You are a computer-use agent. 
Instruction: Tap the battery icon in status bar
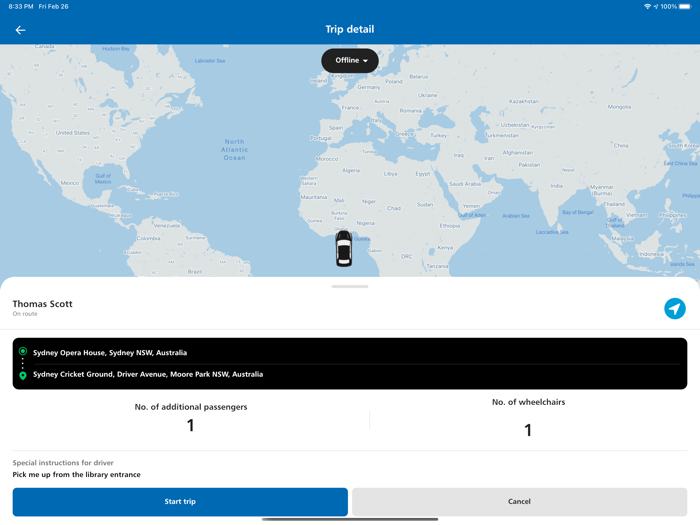685,7
